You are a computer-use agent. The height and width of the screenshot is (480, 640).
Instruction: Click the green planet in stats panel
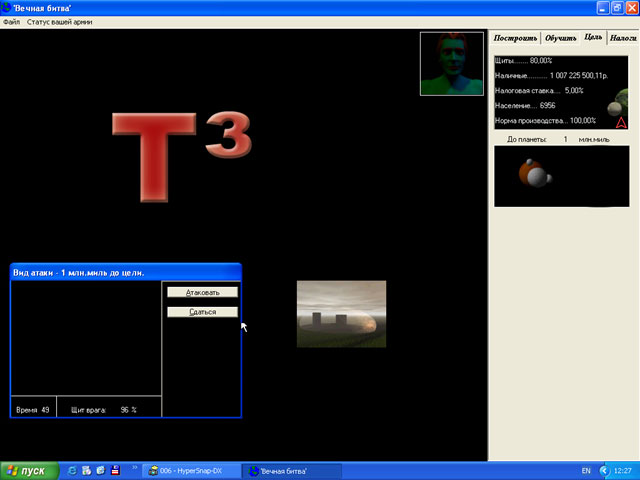pyautogui.click(x=620, y=102)
